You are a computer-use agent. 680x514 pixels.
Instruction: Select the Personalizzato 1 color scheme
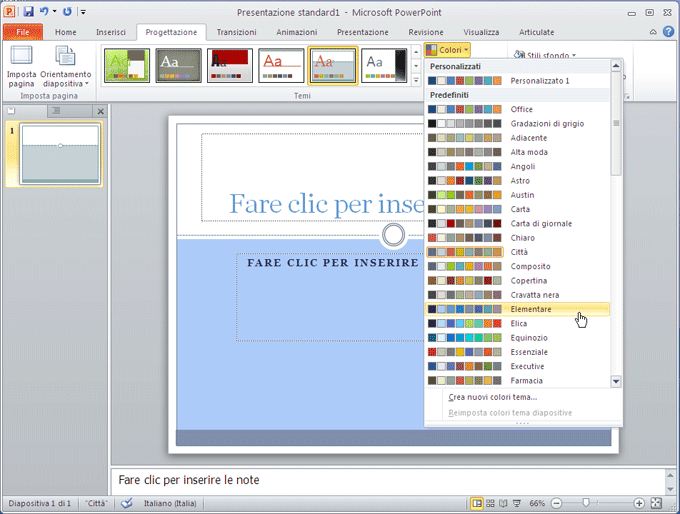(x=517, y=81)
